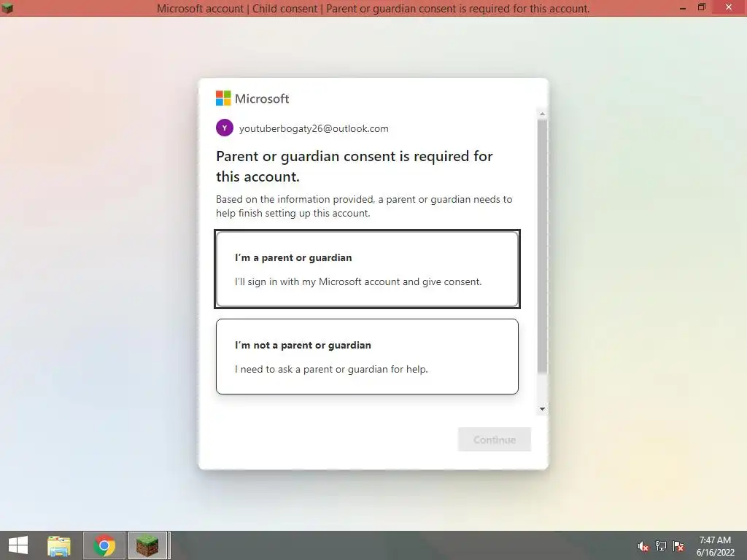Click the youtuberbogaty26@outlook.com account email
Screen dimensions: 747x560
point(314,128)
